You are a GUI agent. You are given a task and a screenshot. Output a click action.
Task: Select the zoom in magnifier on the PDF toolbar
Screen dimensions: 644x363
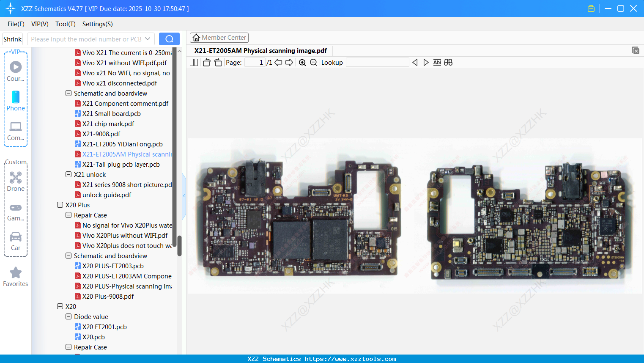302,62
